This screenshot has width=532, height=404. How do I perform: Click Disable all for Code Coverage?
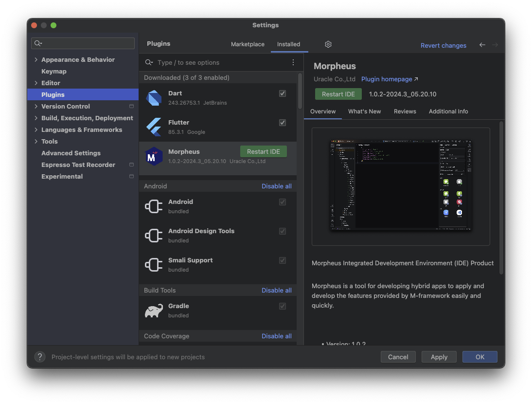pyautogui.click(x=277, y=336)
